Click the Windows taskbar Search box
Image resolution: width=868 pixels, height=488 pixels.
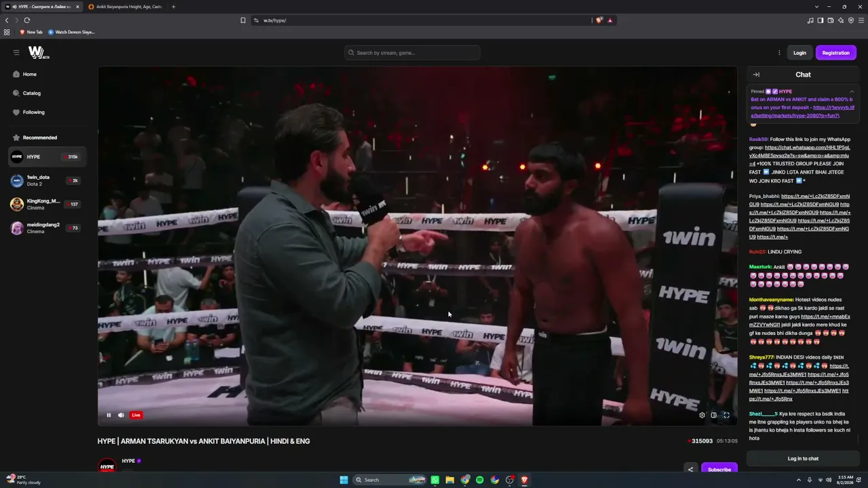[x=391, y=480]
